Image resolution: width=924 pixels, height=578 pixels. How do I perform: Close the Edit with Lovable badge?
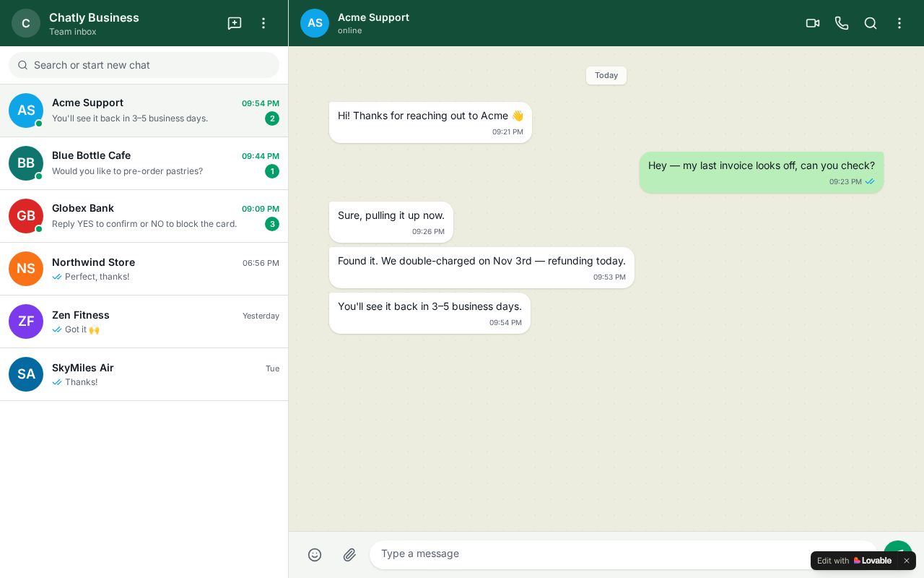point(907,561)
